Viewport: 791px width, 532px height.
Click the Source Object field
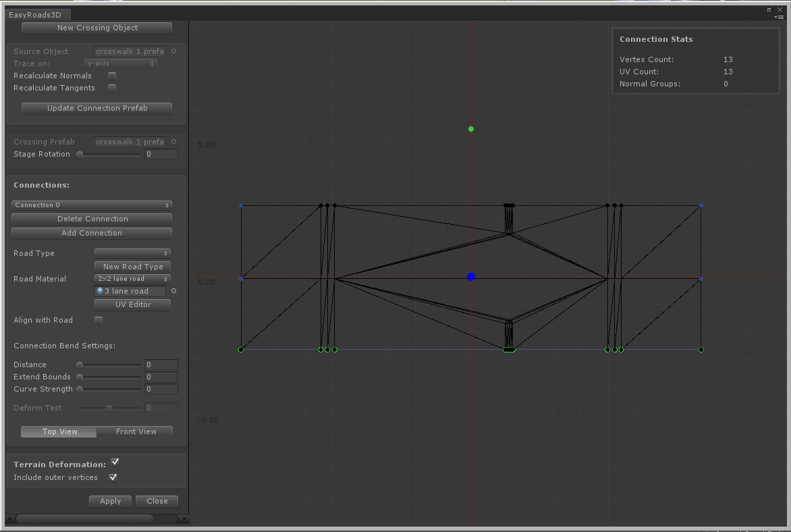click(130, 51)
